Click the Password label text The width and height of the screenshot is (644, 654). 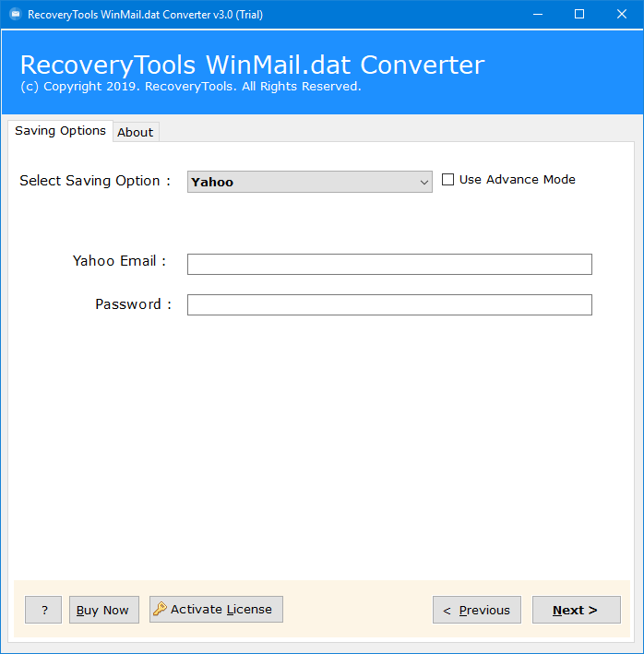click(x=133, y=304)
